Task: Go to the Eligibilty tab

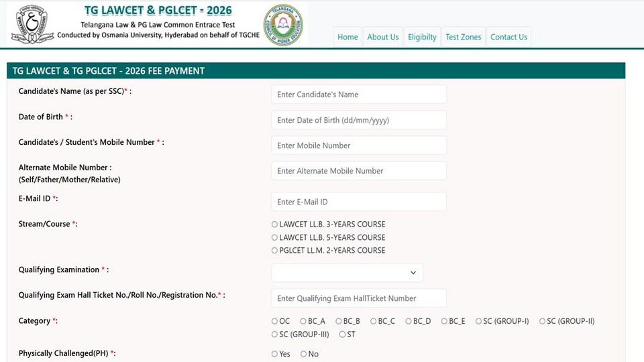Action: coord(422,37)
